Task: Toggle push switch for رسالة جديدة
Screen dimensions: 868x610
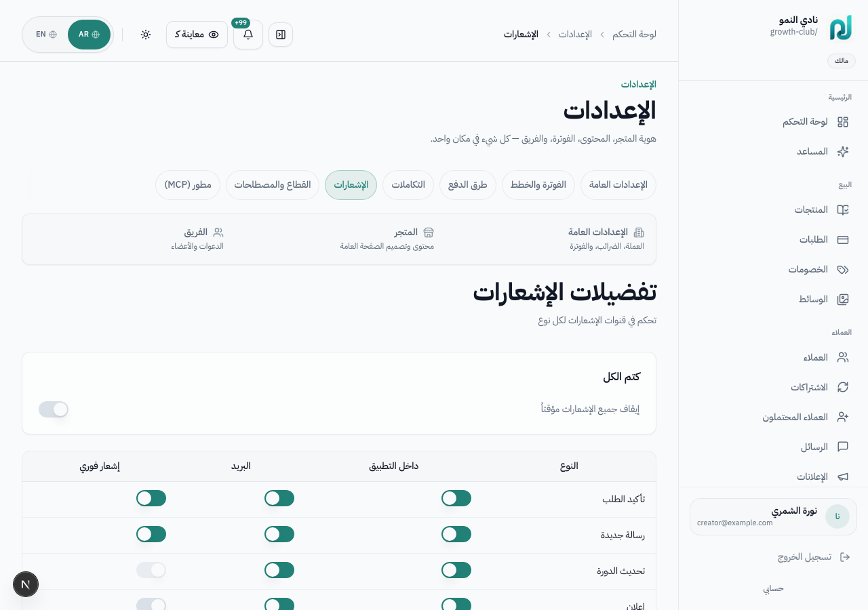Action: click(x=151, y=535)
